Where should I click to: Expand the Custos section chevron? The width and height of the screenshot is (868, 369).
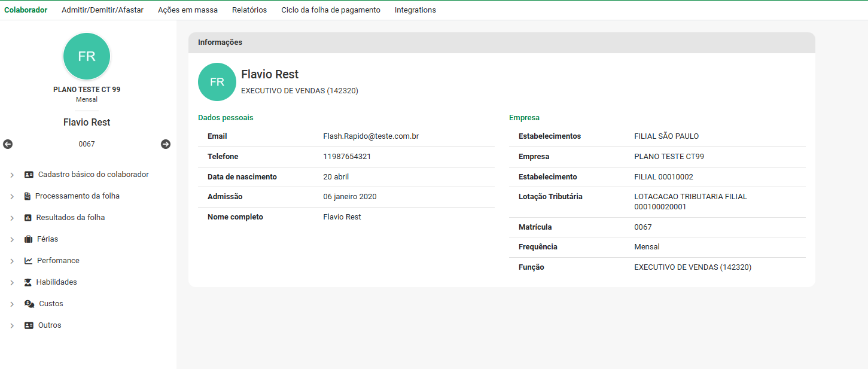[x=12, y=304]
